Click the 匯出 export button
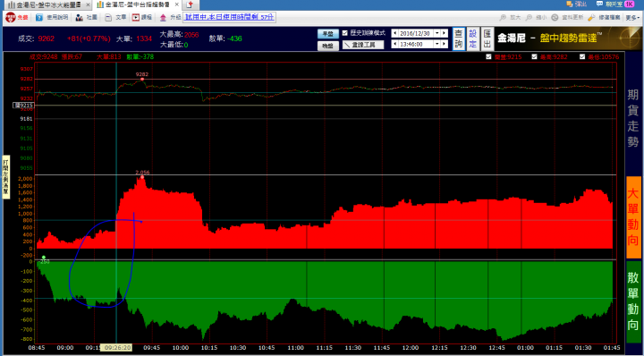Viewport: 644px width, 356px height. (487, 39)
